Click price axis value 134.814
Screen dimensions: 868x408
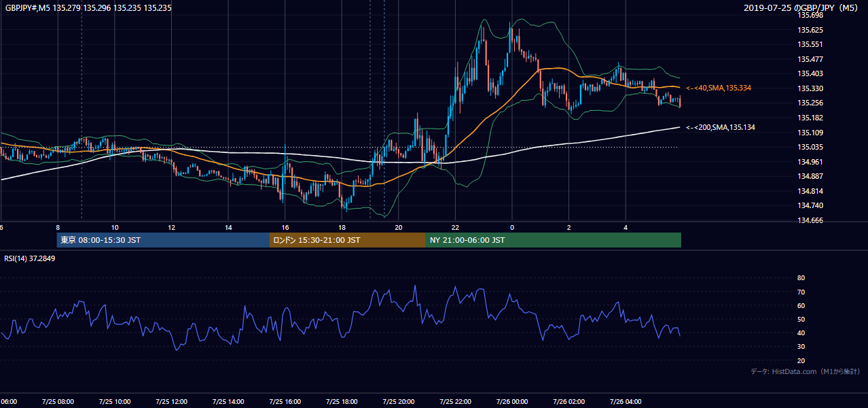point(810,191)
